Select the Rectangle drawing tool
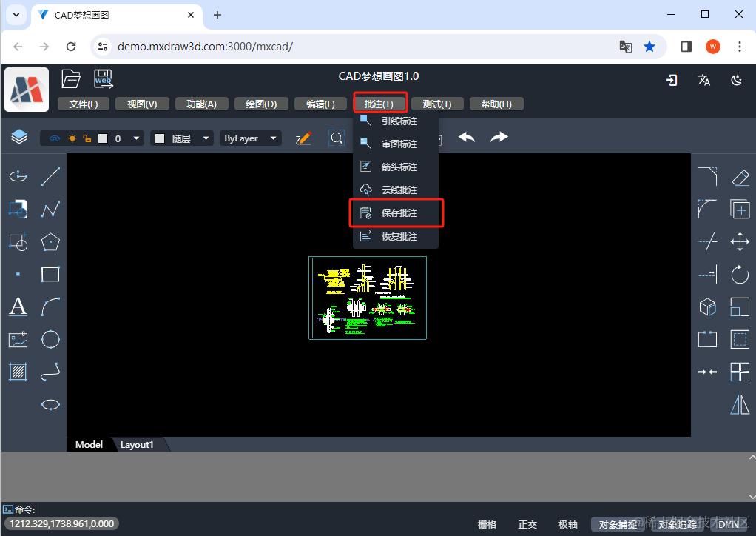Image resolution: width=756 pixels, height=536 pixels. click(x=50, y=274)
